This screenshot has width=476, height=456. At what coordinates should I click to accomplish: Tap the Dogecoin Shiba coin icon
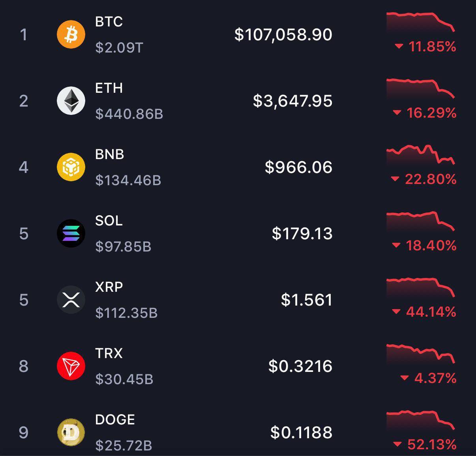[71, 432]
